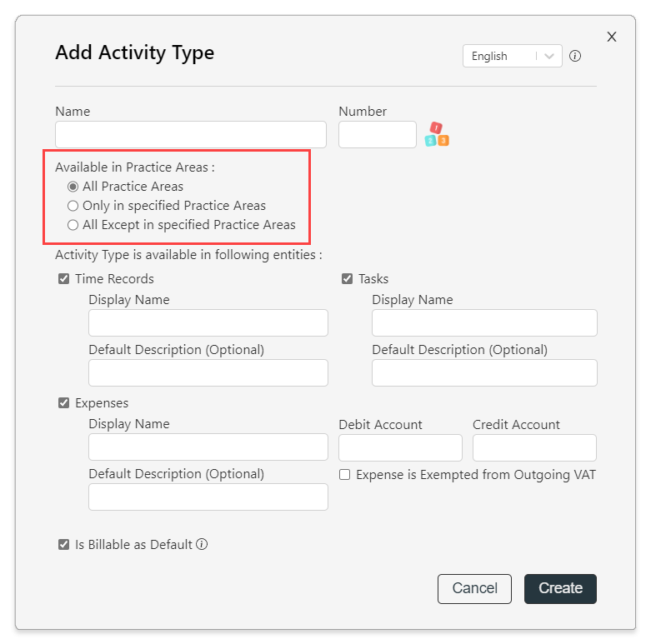
Task: Click the Credit Account input box
Action: point(534,447)
